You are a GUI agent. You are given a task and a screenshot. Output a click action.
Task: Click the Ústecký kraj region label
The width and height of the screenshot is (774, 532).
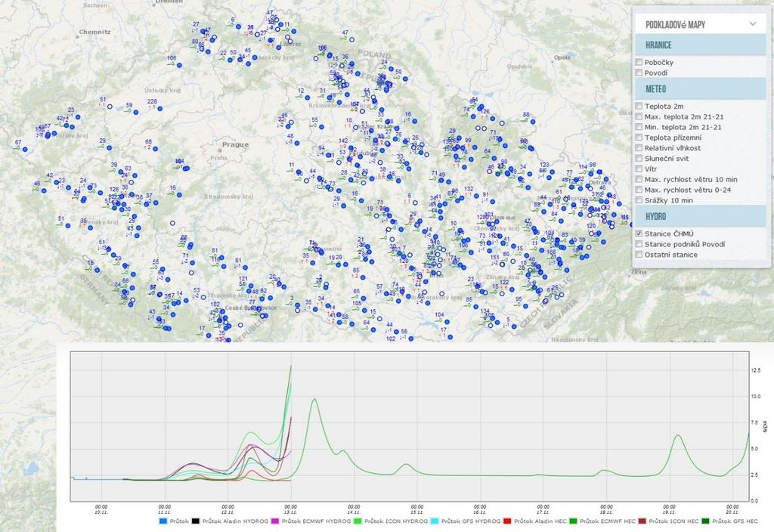pos(163,91)
